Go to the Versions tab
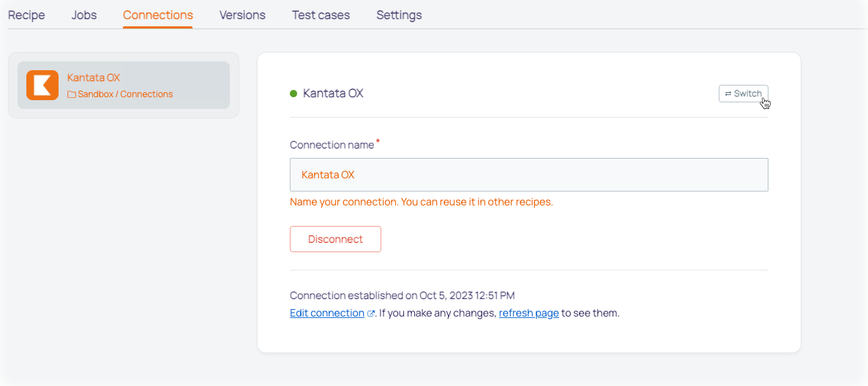The image size is (868, 386). tap(242, 15)
